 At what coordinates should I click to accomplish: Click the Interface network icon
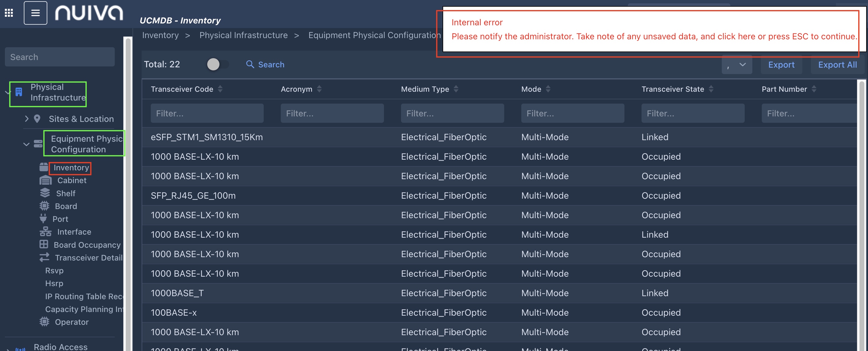click(x=45, y=232)
